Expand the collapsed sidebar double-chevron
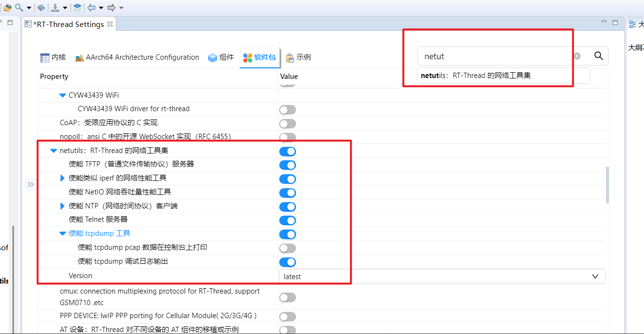Screen dimensions: 644x334 pos(30,184)
